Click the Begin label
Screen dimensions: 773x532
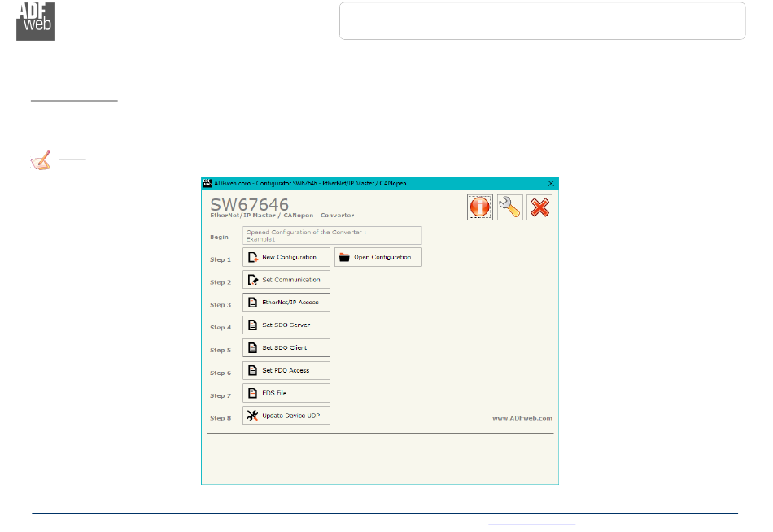pyautogui.click(x=219, y=238)
